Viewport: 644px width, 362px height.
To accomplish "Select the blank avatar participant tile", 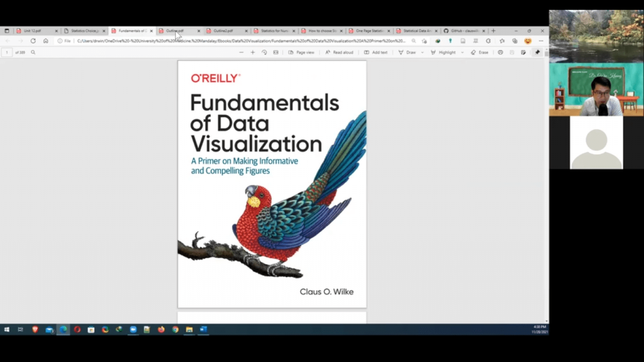I will [596, 143].
